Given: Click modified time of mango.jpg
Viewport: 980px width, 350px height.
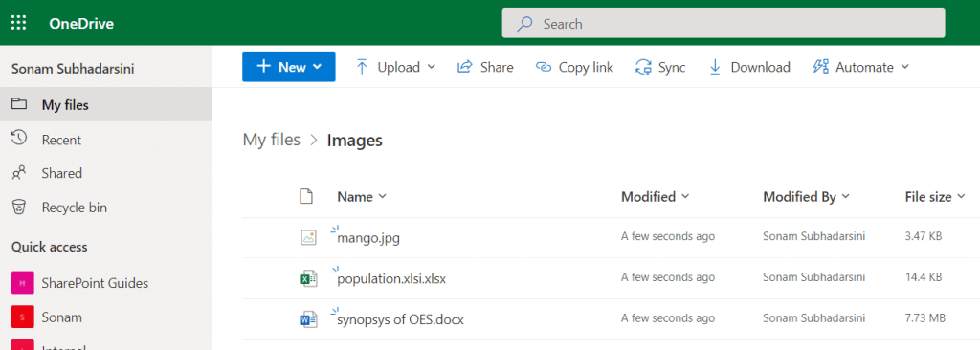Looking at the screenshot, I should click(x=667, y=236).
